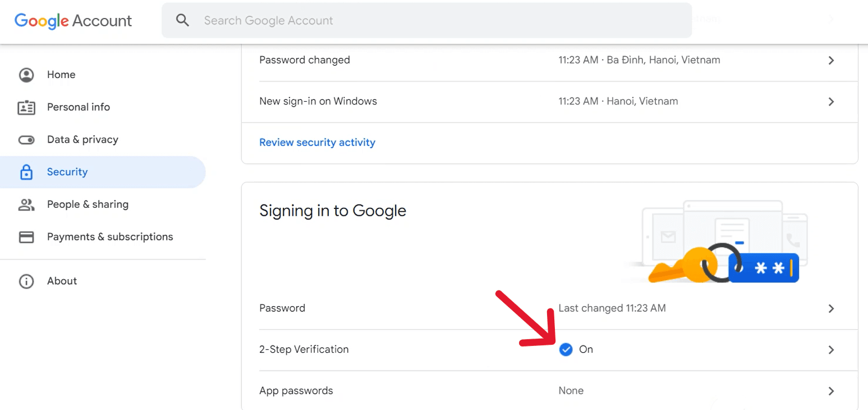The image size is (868, 410).
Task: Click the 2-Step Verification On checkmark badge
Action: (566, 349)
